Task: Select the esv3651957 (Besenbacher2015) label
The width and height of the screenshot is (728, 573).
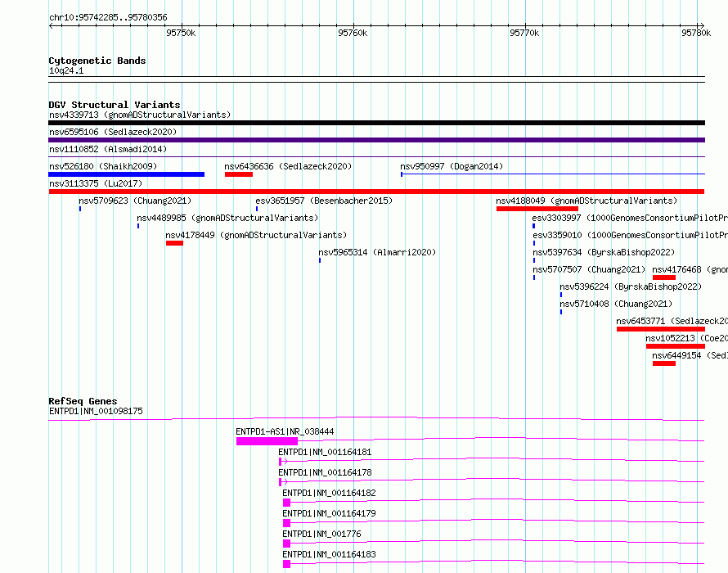Action: tap(324, 201)
